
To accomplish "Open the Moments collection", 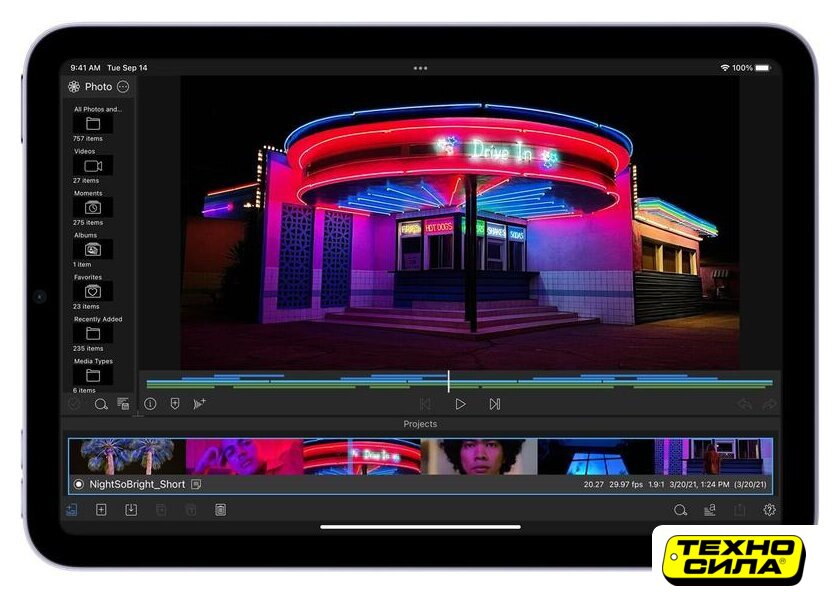I will coord(93,207).
